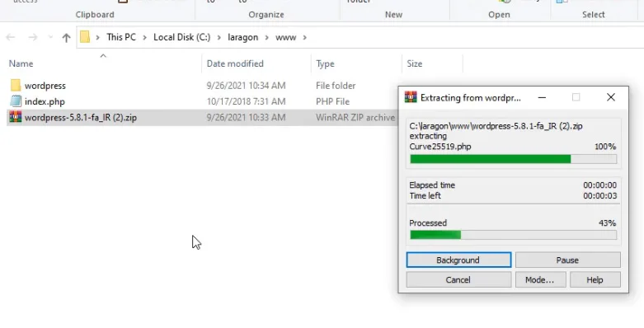This screenshot has height=328, width=644.
Task: Click folder icon in address bar
Action: 85,37
